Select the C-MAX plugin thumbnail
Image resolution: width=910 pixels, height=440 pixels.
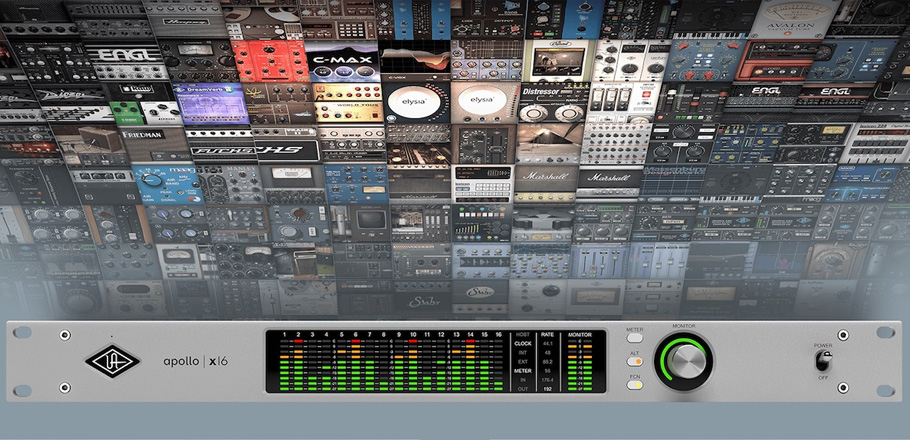343,62
